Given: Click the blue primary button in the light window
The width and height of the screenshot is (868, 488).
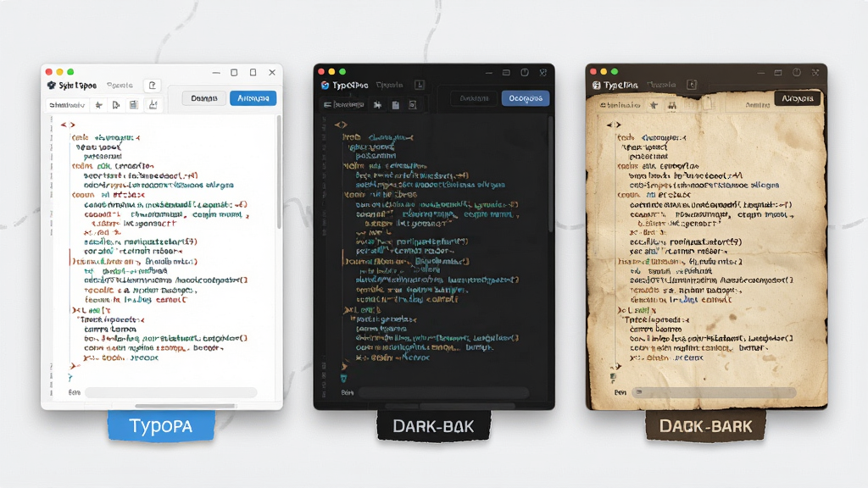Looking at the screenshot, I should [x=253, y=98].
